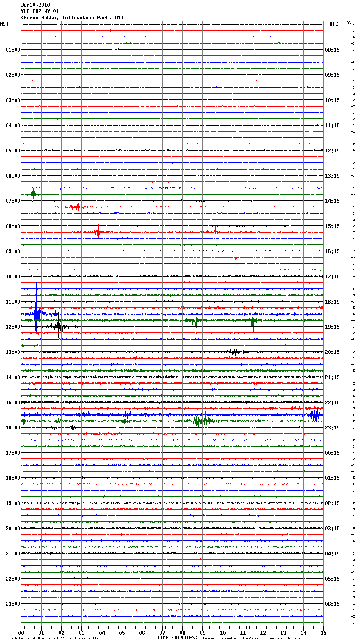
Task: Select the 20:00 MST row label
Action: [x=13, y=529]
